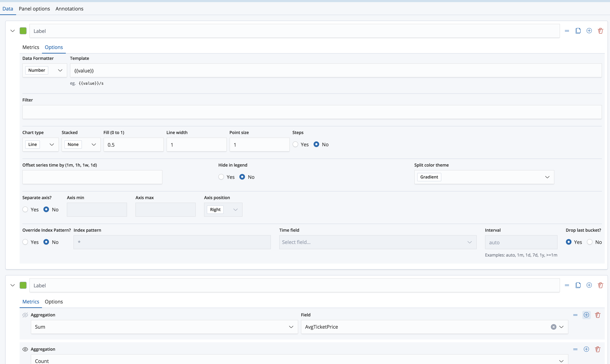The width and height of the screenshot is (610, 364).
Task: Delete the Sum aggregation row
Action: tap(598, 315)
